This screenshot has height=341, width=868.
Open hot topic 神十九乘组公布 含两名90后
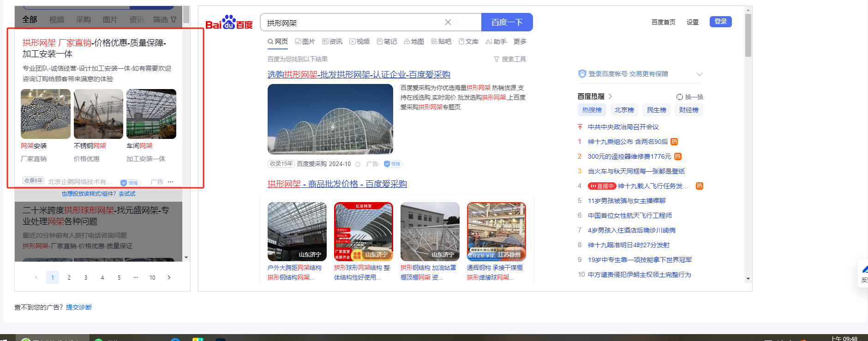tap(628, 142)
